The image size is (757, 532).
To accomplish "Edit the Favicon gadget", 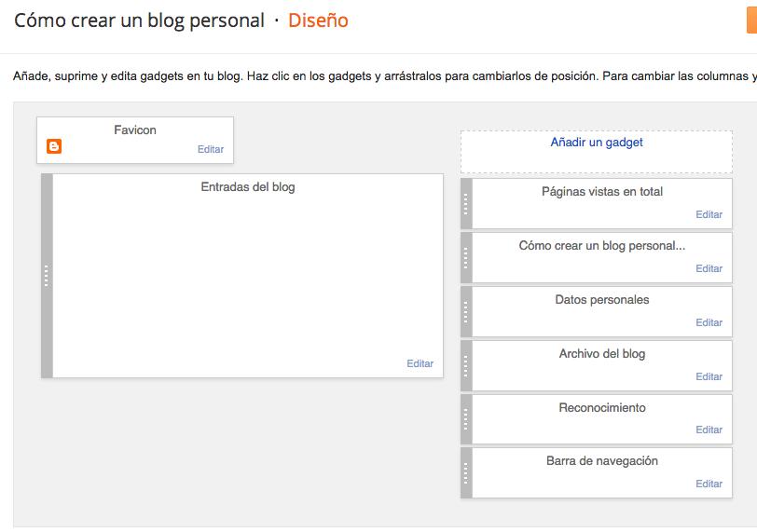I will tap(211, 149).
